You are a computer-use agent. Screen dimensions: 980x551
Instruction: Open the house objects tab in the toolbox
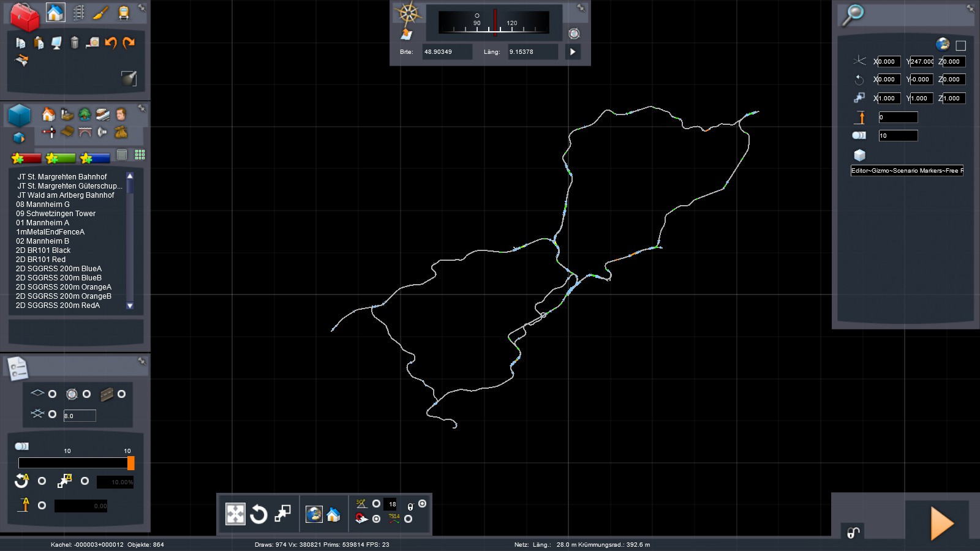pos(55,13)
